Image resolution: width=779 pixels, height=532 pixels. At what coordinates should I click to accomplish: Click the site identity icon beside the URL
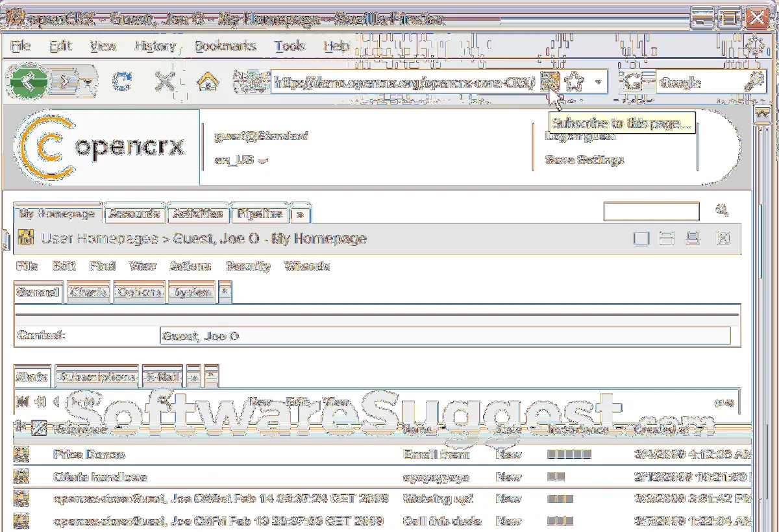pos(251,82)
